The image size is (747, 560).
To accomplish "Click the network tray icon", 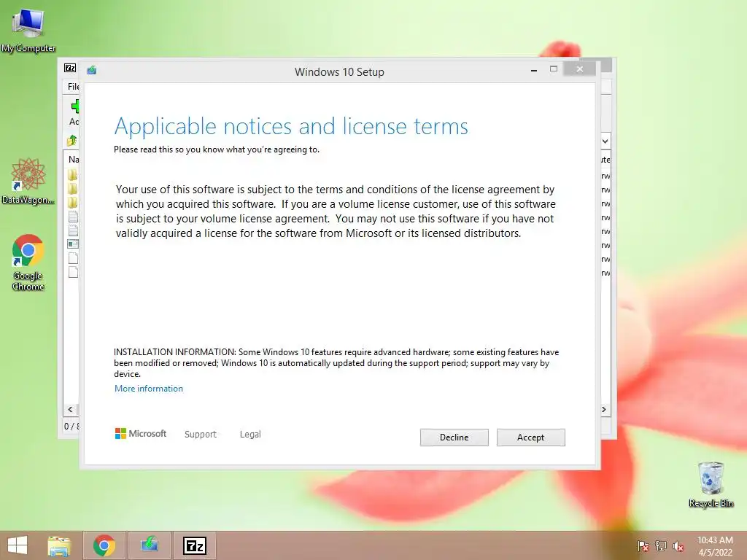I will click(x=661, y=546).
